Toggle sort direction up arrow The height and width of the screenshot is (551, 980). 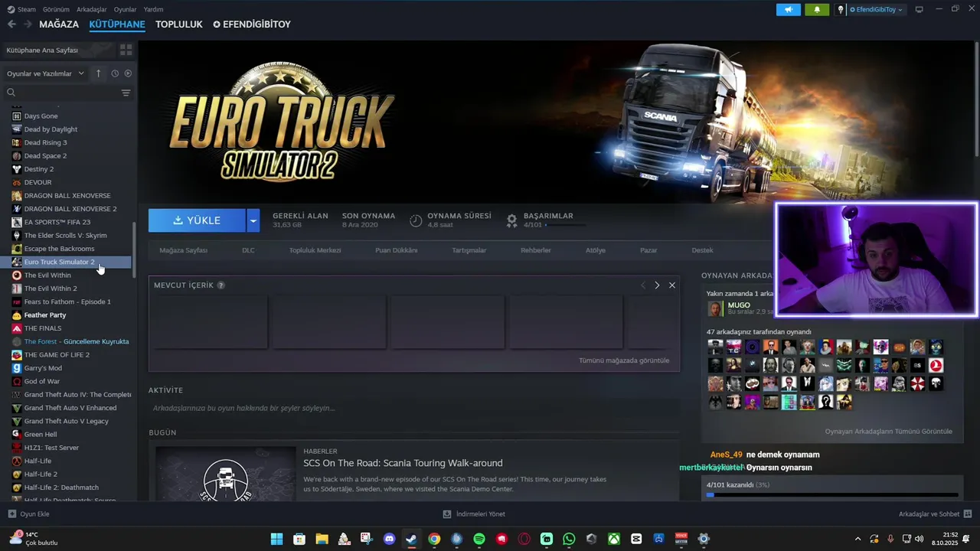coord(98,73)
